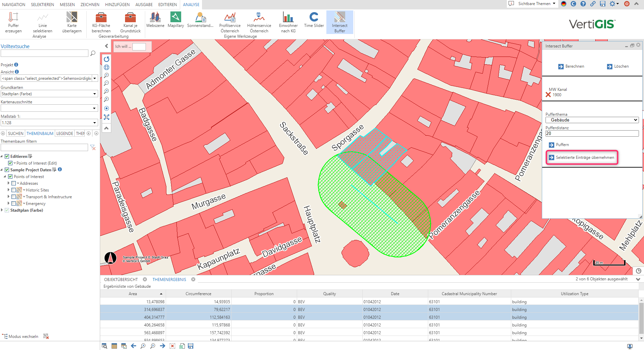Launch the Mapillary tool
The image size is (644, 350).
click(175, 17)
